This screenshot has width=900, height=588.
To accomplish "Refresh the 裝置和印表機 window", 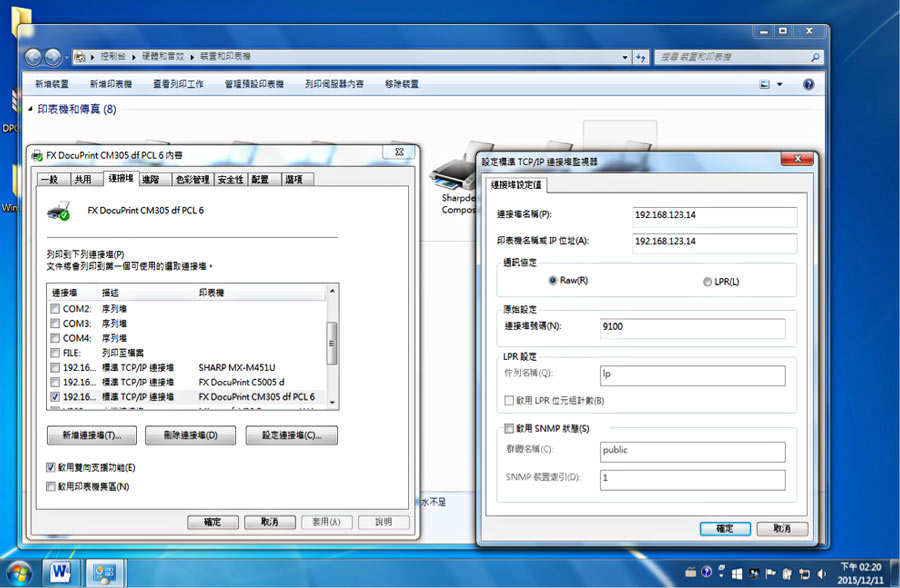I will (x=641, y=57).
